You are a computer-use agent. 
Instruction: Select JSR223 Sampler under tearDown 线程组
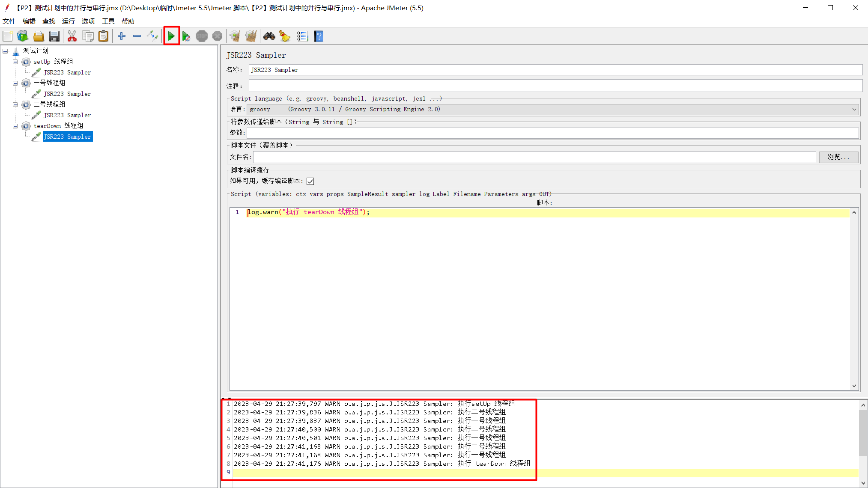click(67, 137)
